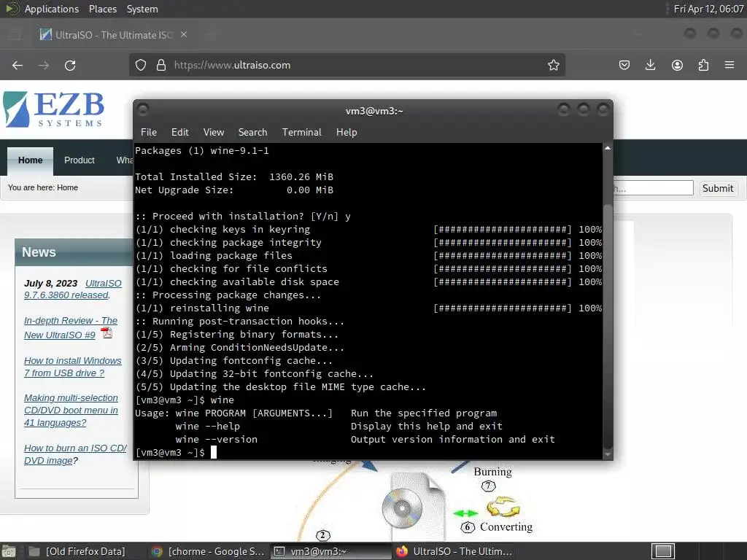Viewport: 747px width, 560px height.
Task: Reload the UltraISO page
Action: coord(70,65)
